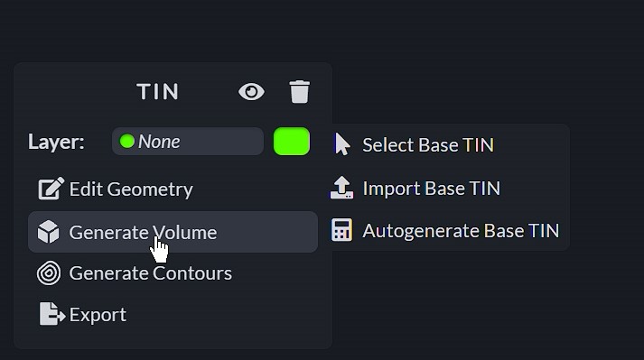Choose Autogenerate Base TIN from submenu
This screenshot has width=644, height=360.
coord(461,231)
